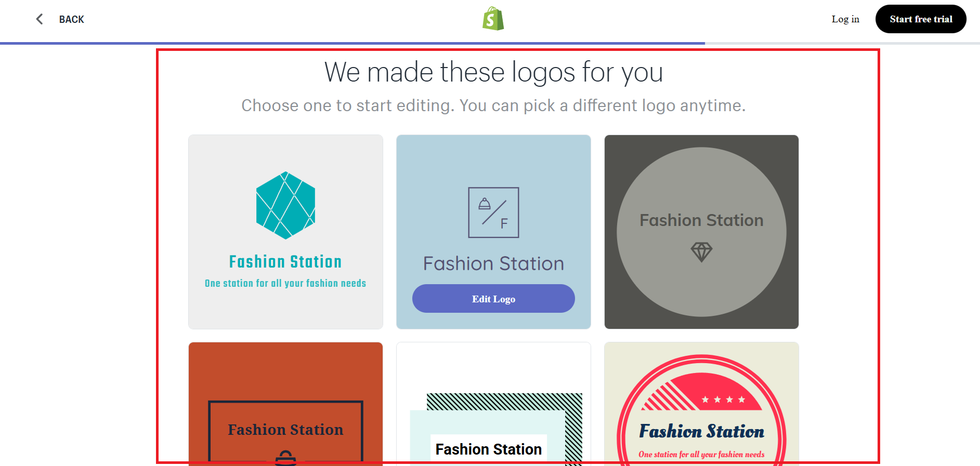Click the Shopify bag logo

point(493,19)
